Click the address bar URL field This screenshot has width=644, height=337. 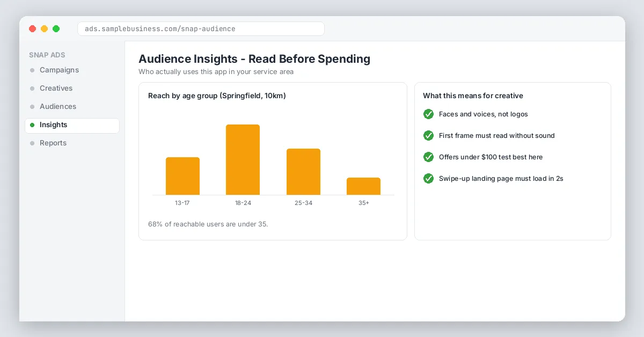pyautogui.click(x=201, y=28)
